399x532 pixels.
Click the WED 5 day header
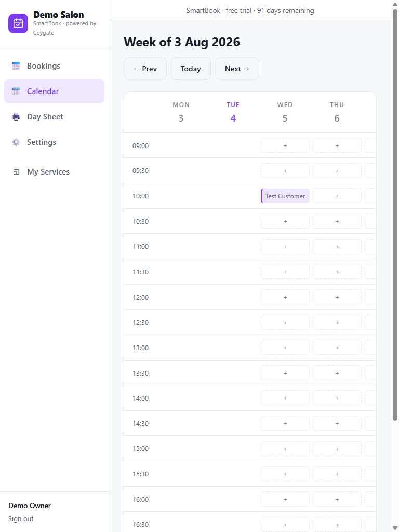[285, 112]
